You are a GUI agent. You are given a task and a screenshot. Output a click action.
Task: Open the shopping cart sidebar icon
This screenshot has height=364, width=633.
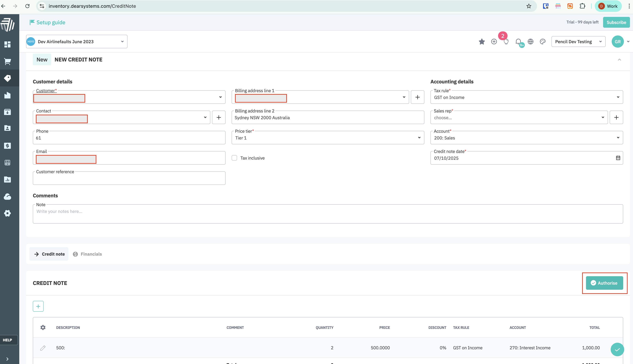click(x=7, y=61)
